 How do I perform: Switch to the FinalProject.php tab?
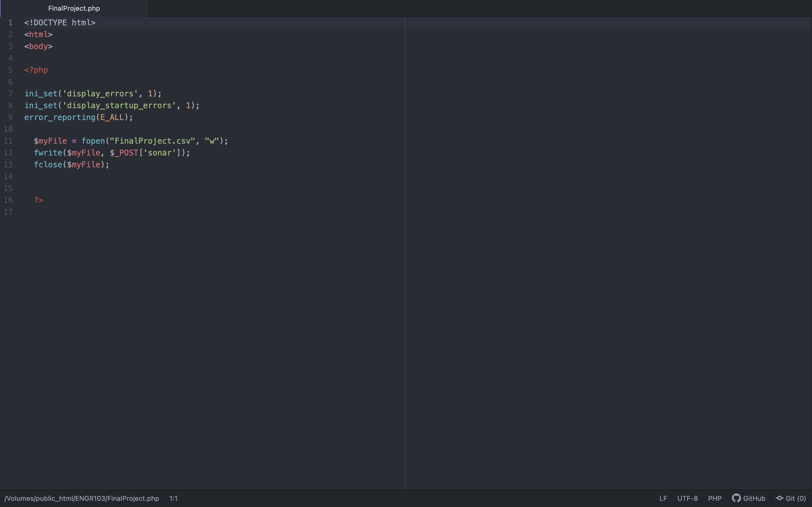tap(74, 8)
